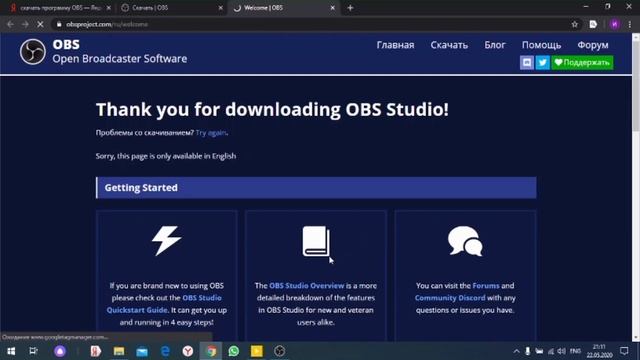Open the volume control in the system tray

[562, 351]
